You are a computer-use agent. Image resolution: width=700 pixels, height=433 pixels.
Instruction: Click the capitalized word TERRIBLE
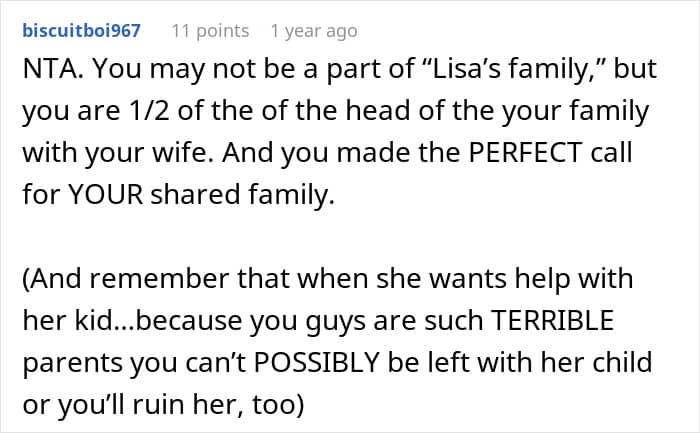click(x=553, y=320)
